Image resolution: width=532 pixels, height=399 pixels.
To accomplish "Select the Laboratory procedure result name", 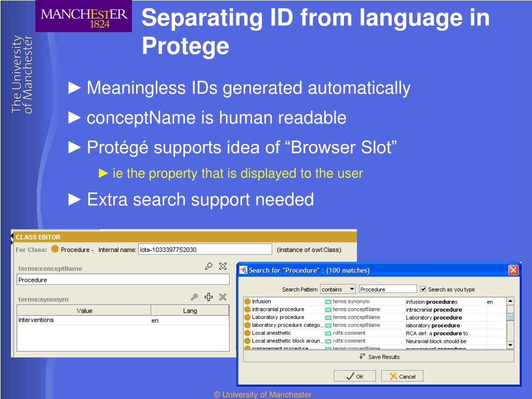I will 278,317.
